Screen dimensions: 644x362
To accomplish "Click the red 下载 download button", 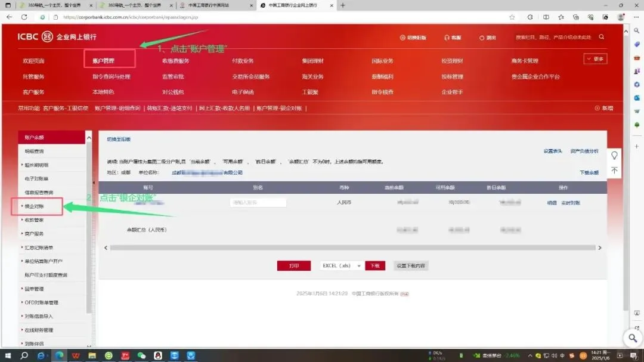I will [x=375, y=266].
